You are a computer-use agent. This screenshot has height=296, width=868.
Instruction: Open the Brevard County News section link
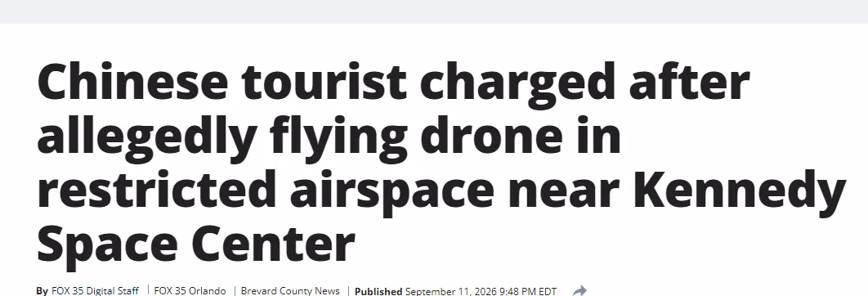290,291
